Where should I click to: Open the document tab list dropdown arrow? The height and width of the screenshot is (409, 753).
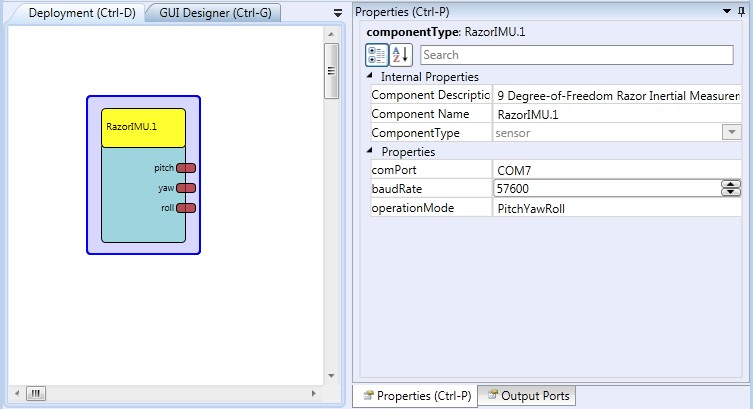tap(338, 13)
